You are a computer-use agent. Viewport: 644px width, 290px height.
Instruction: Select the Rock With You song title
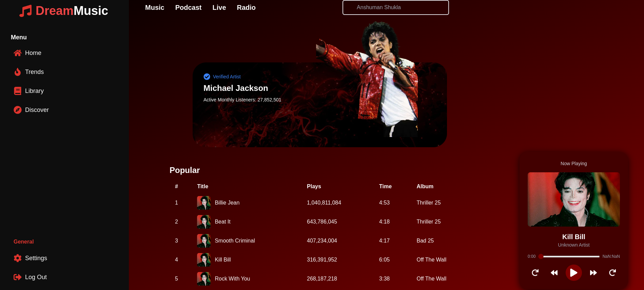point(232,279)
